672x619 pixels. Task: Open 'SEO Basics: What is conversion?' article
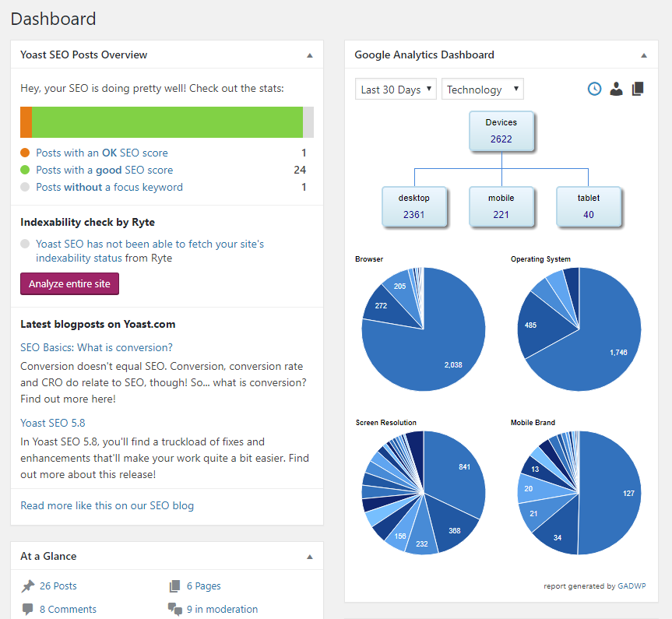tap(97, 347)
